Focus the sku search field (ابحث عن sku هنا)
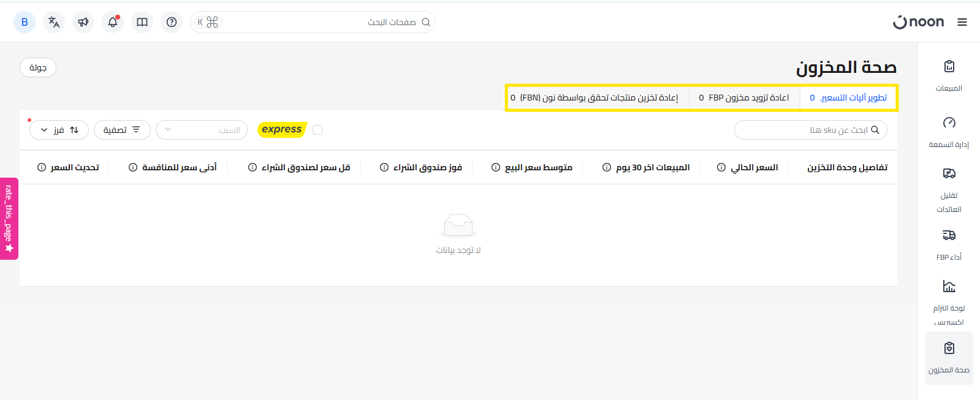 point(810,130)
